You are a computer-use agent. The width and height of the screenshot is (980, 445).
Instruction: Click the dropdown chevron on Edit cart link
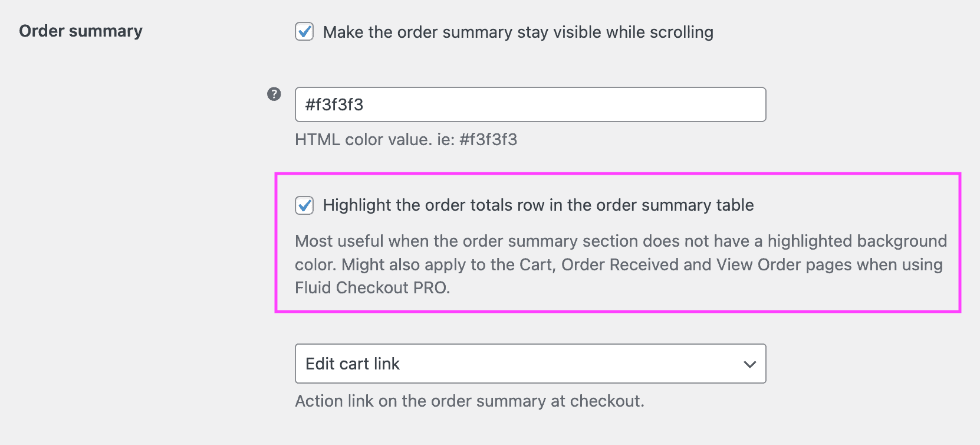click(x=749, y=364)
